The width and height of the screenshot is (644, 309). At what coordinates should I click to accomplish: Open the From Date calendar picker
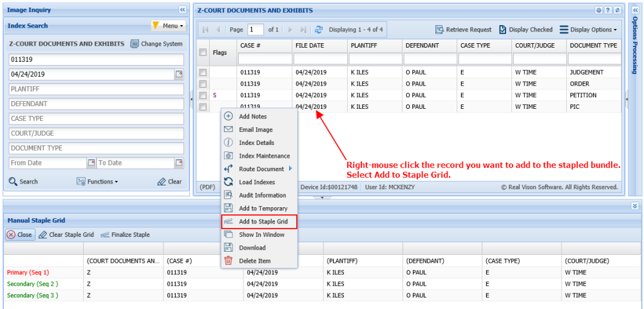[x=91, y=163]
